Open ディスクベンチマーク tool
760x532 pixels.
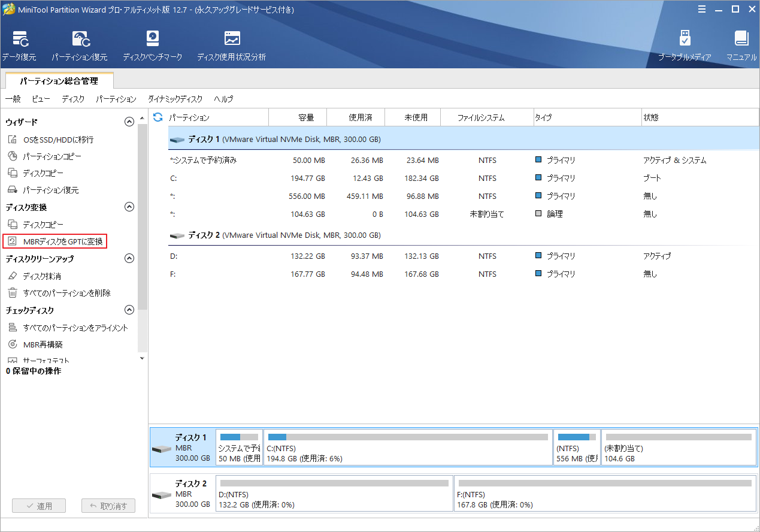click(152, 46)
